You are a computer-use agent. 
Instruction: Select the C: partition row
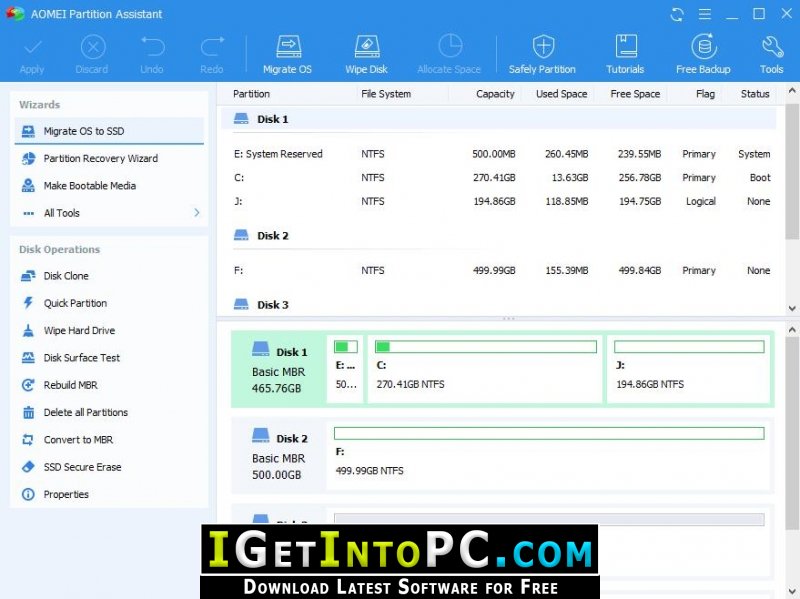click(x=502, y=178)
